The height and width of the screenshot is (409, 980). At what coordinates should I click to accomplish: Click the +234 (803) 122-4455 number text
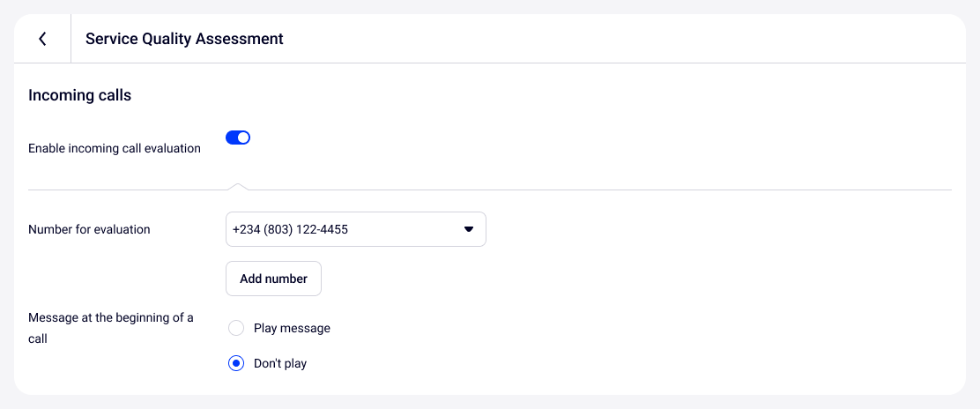tap(290, 229)
